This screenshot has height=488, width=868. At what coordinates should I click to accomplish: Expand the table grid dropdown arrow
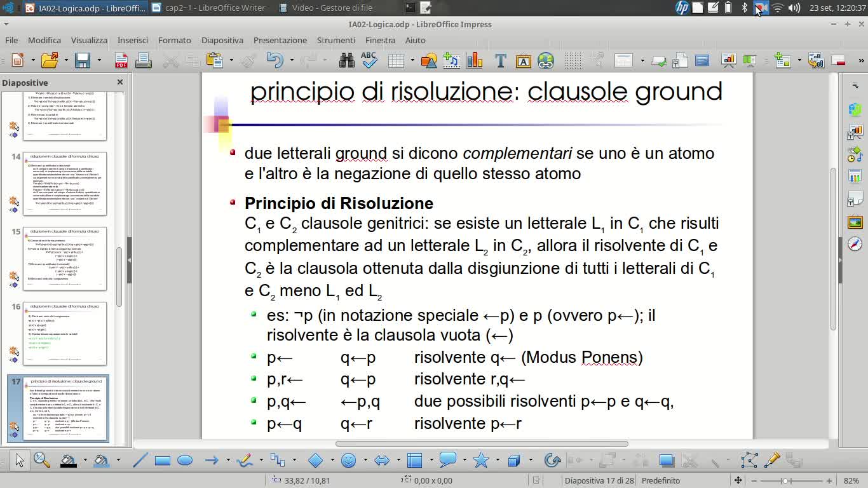(x=412, y=60)
